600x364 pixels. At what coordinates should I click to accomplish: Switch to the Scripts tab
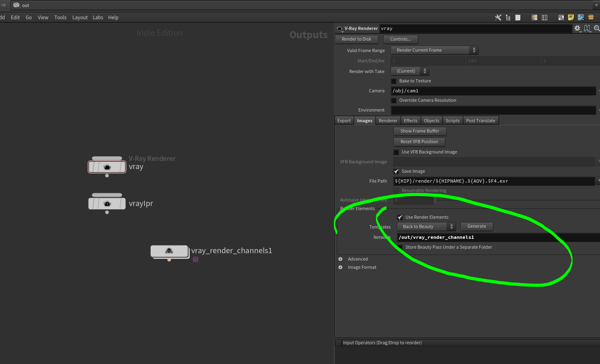pos(453,121)
